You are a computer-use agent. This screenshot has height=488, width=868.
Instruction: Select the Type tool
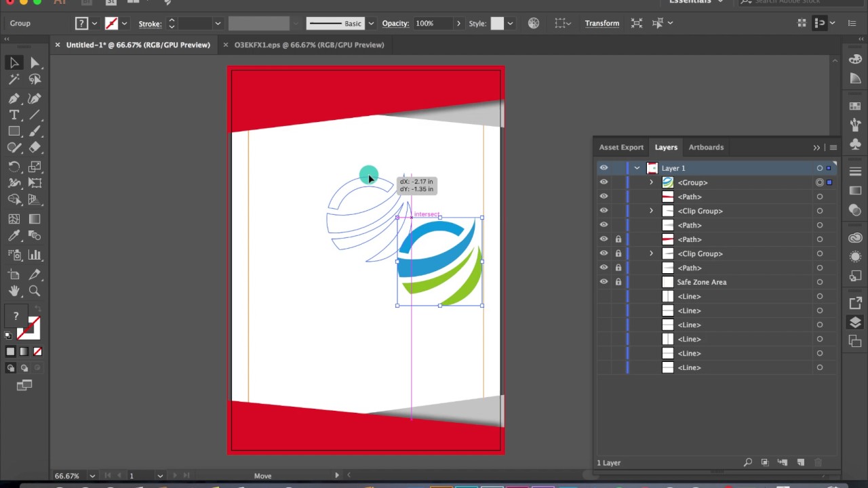pyautogui.click(x=14, y=115)
